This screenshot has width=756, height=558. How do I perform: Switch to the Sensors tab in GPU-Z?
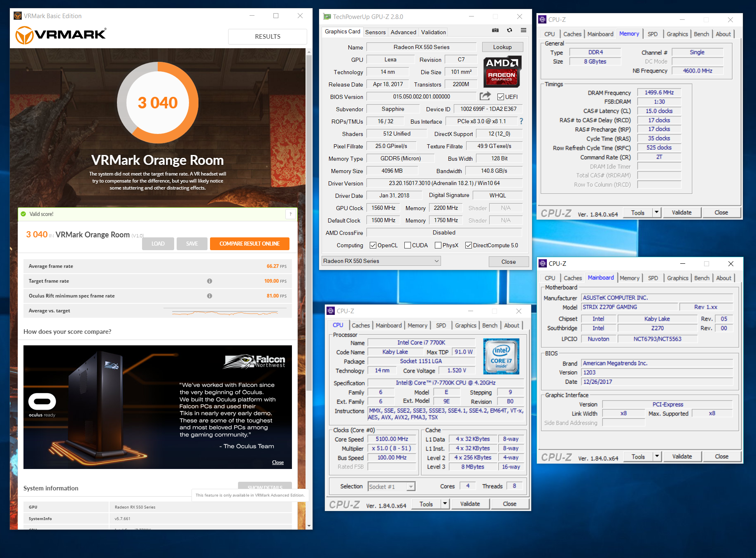point(376,32)
